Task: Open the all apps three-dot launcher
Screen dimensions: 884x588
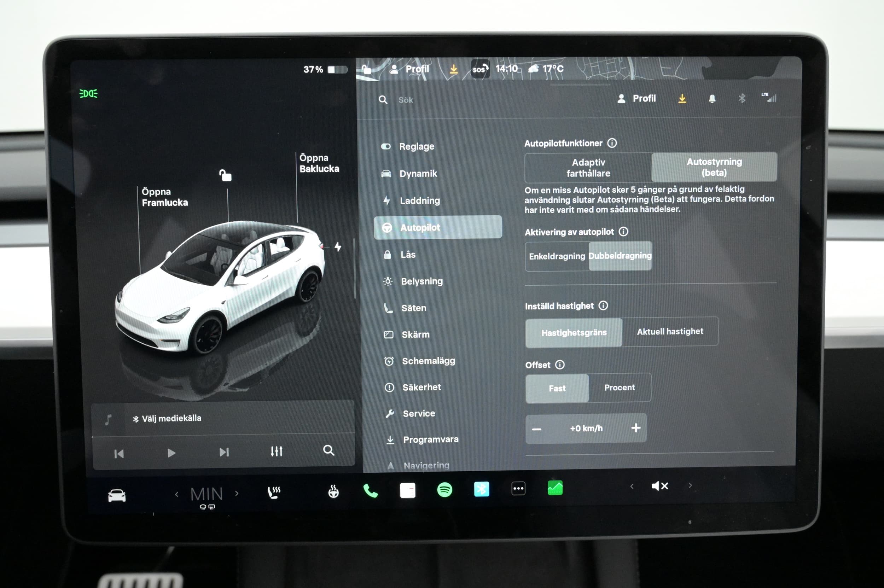Action: (x=518, y=489)
